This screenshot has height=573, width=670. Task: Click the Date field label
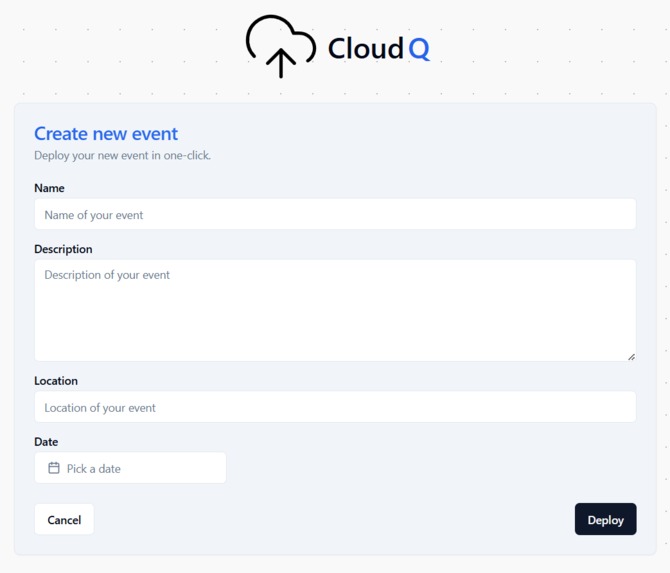point(46,442)
